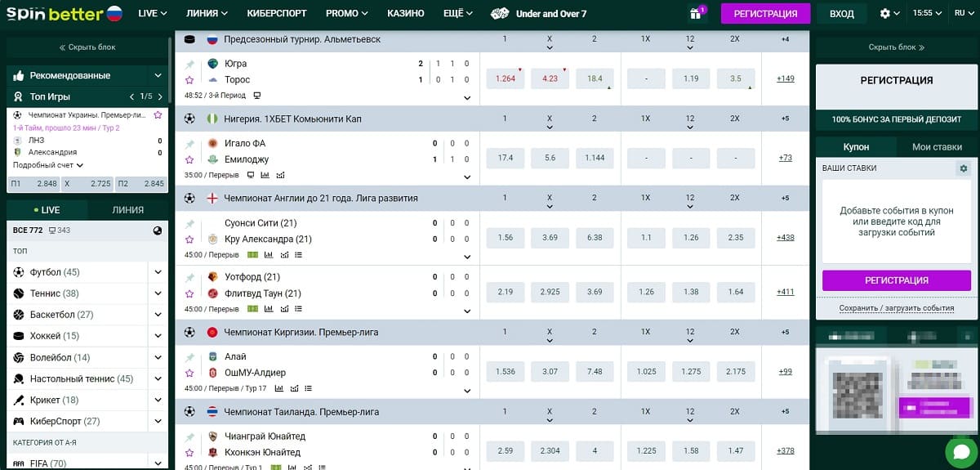Star the Уотфорд vs Флитвуд Таун match
This screenshot has height=470, width=980.
click(189, 293)
